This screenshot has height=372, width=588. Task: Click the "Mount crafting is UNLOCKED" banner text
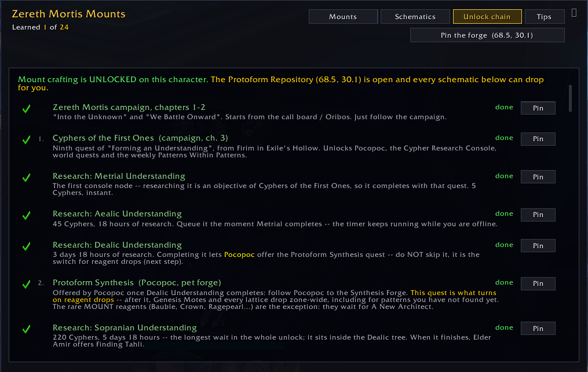coord(113,79)
